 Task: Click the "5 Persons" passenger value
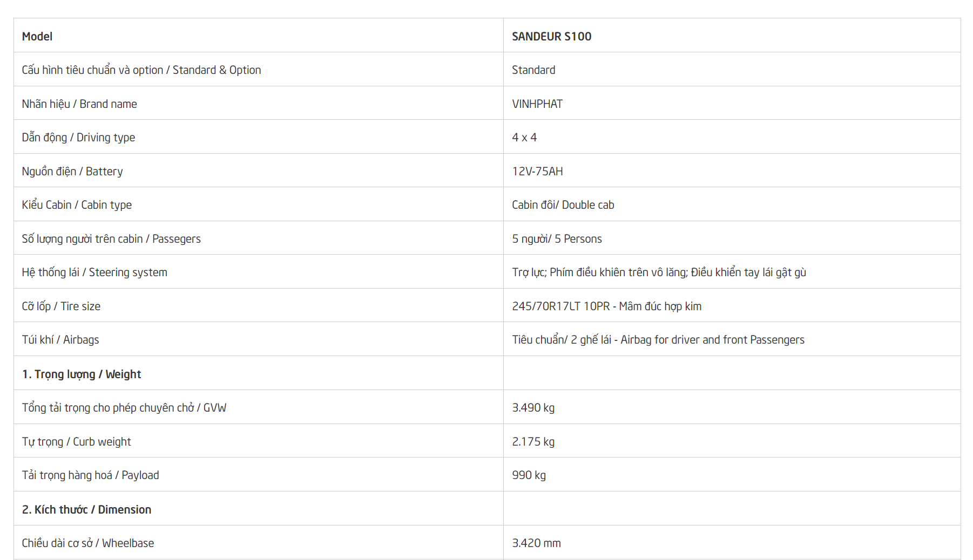coord(578,239)
